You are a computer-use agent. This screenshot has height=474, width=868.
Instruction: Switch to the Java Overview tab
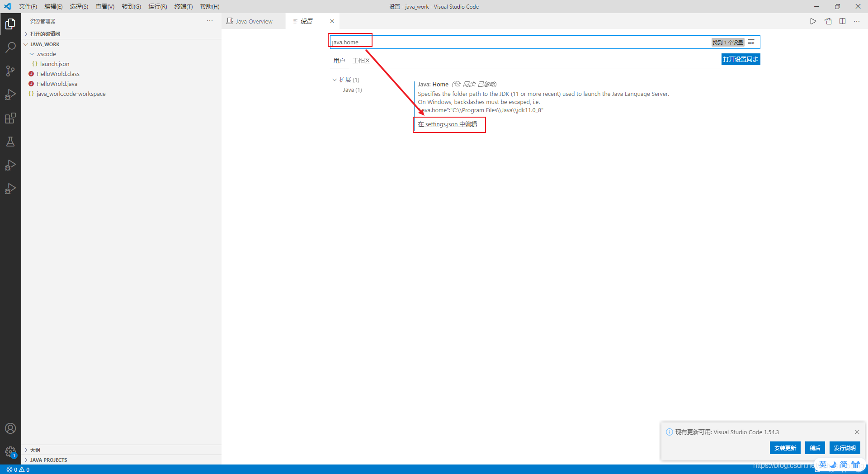pos(253,21)
